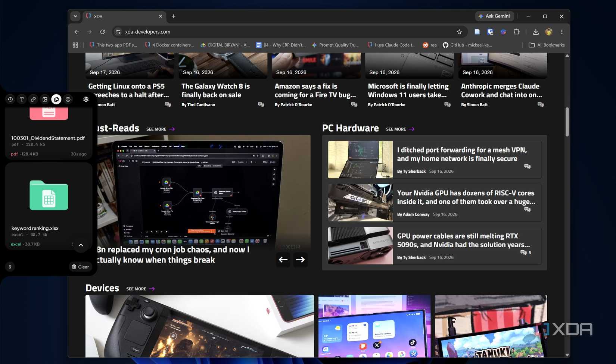Open the Reddit 'rea' bookmark

(x=430, y=45)
